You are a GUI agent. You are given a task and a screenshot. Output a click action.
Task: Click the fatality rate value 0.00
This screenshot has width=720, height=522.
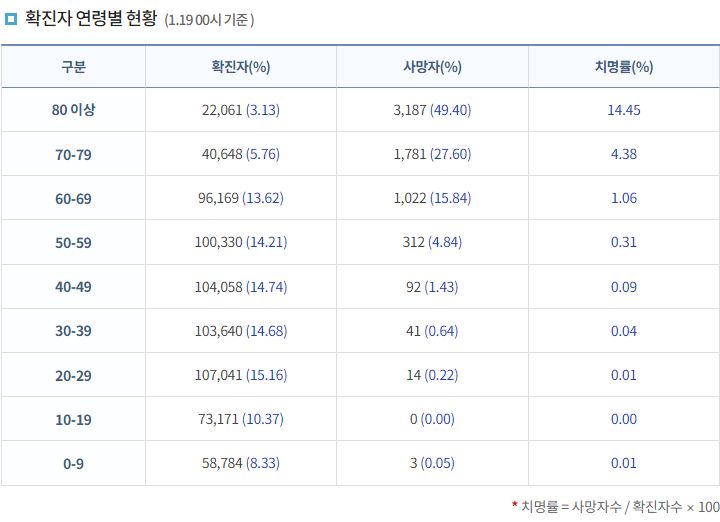click(624, 419)
